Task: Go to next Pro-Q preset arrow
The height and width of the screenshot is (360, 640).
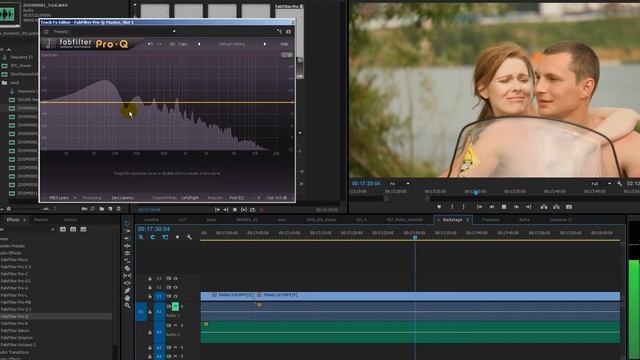Action: tap(264, 44)
